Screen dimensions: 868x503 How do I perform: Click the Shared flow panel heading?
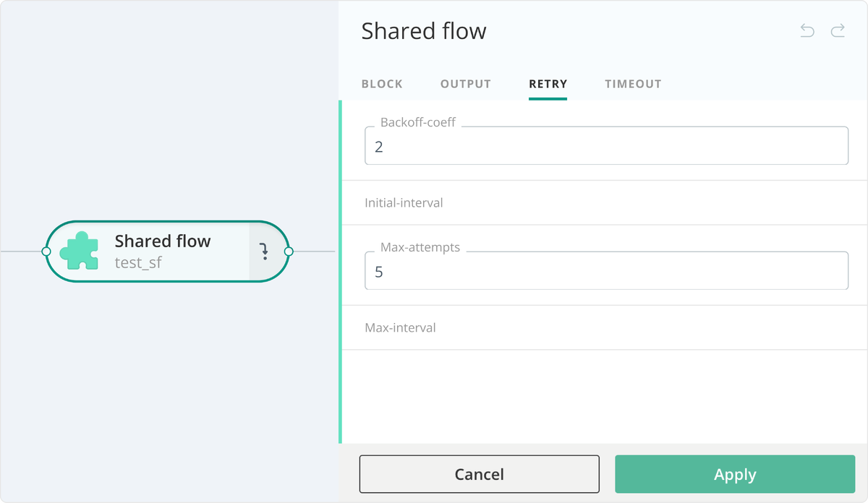pos(424,31)
